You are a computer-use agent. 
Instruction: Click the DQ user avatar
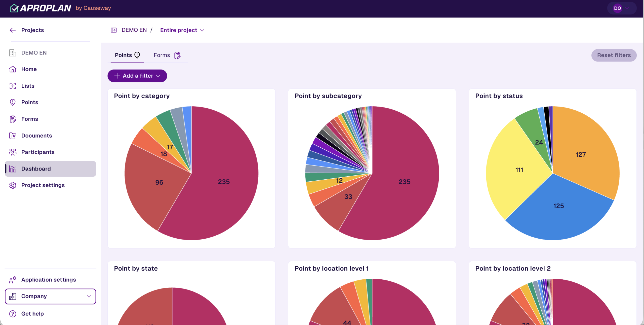point(617,8)
